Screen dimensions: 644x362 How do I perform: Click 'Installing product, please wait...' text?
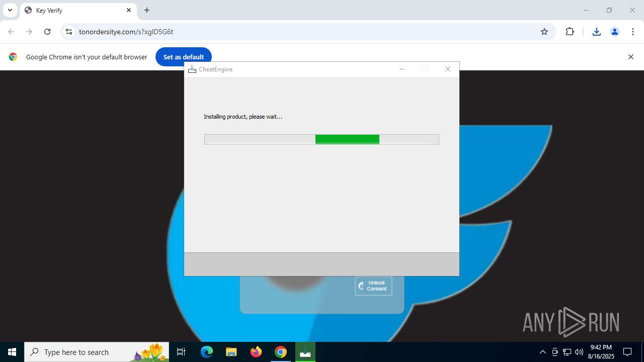(x=243, y=117)
